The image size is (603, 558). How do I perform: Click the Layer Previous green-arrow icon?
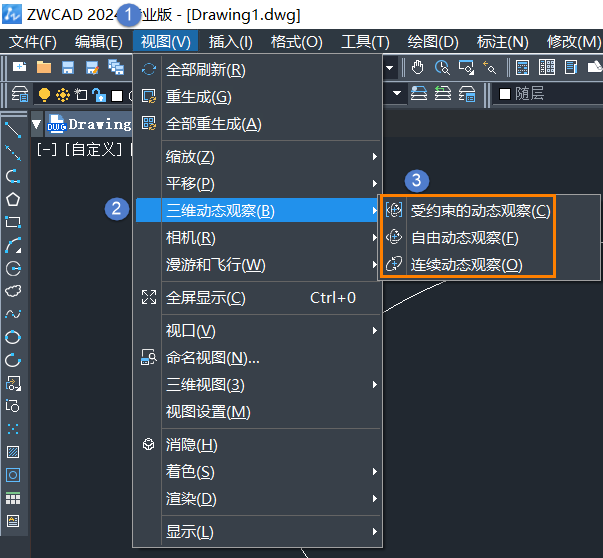(x=443, y=93)
